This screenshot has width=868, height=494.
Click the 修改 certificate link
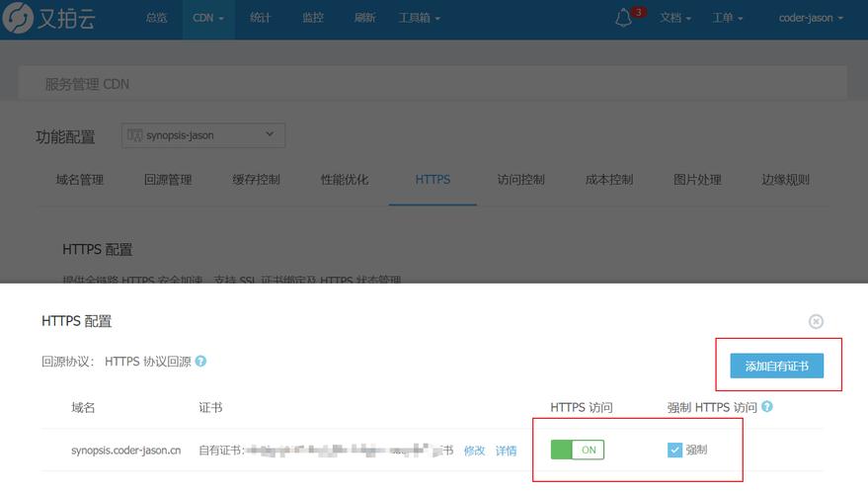pyautogui.click(x=474, y=451)
